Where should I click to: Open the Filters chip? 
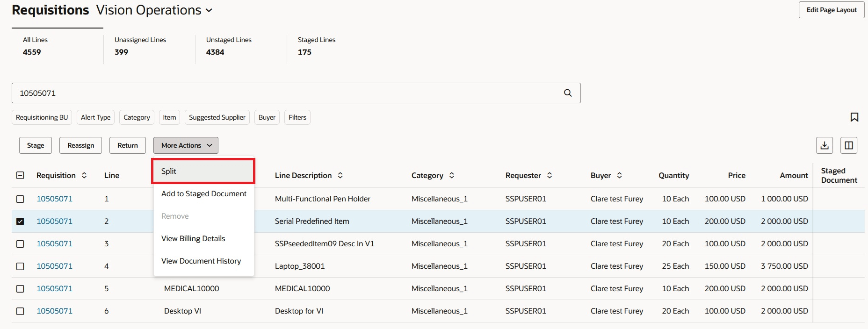[297, 117]
